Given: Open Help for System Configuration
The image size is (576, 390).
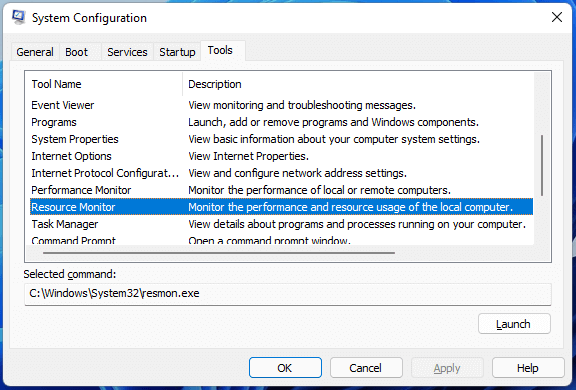Looking at the screenshot, I should click(528, 368).
